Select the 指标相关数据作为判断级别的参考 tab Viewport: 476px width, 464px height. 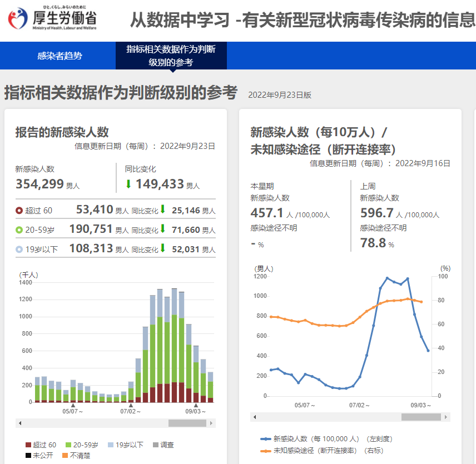[x=171, y=56]
